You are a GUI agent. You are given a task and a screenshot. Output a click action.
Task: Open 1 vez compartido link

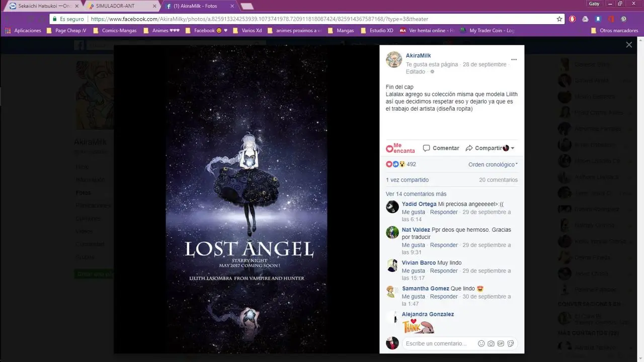(407, 180)
